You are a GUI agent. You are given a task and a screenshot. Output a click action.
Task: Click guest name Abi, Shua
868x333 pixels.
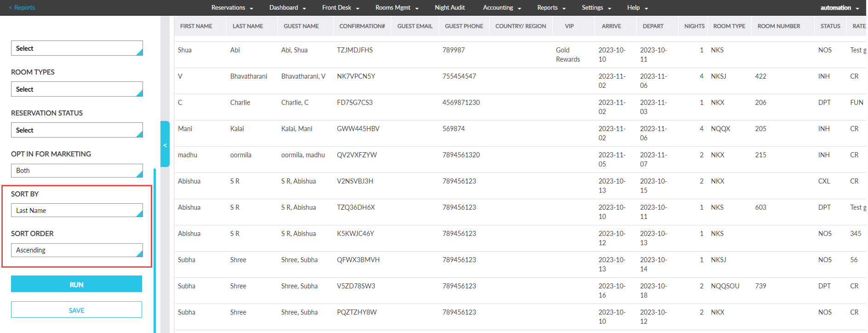click(294, 50)
